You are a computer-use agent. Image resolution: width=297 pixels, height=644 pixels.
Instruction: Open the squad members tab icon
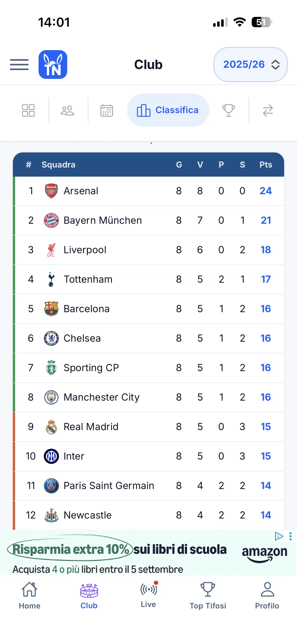click(67, 110)
